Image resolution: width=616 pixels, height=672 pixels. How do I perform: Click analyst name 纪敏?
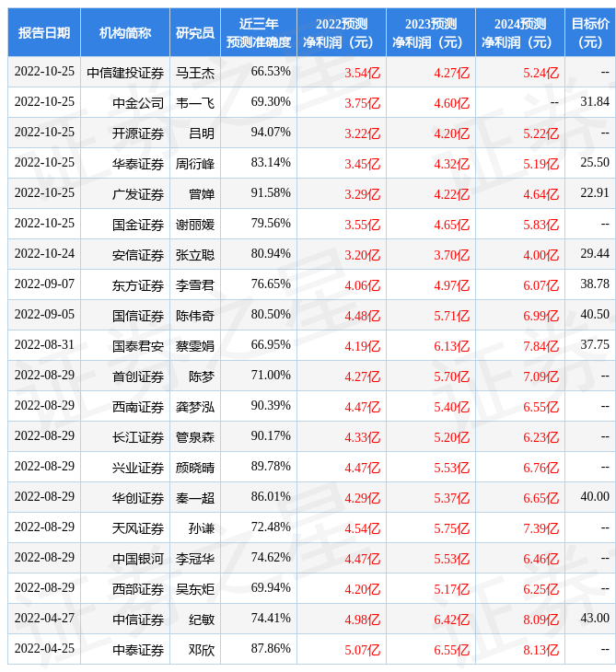click(202, 620)
